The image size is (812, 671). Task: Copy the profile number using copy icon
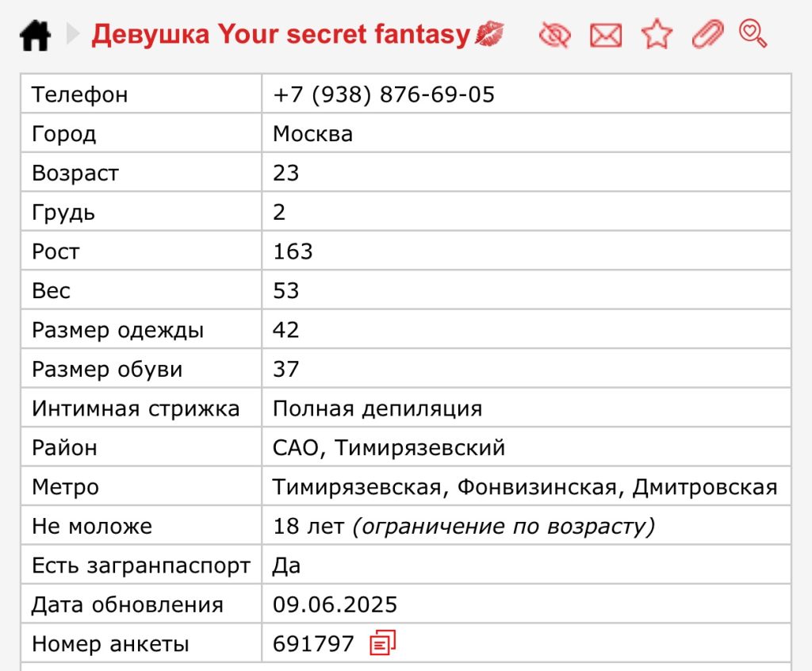(382, 642)
